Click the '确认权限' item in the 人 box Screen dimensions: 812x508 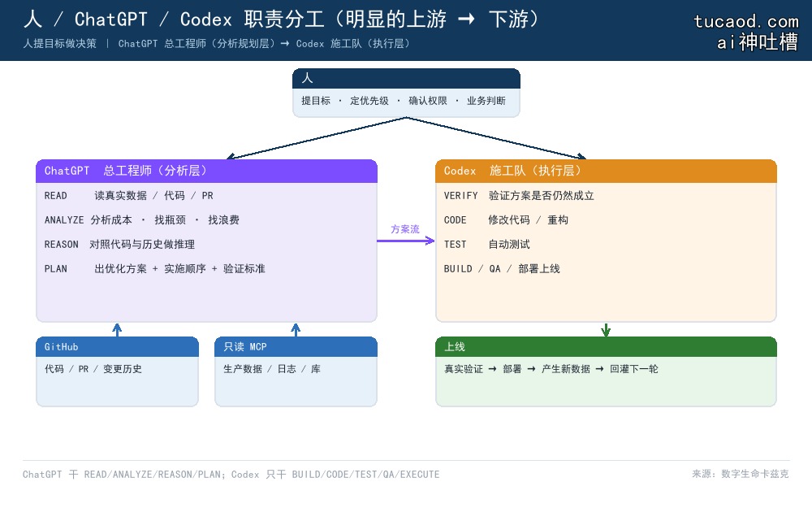427,101
